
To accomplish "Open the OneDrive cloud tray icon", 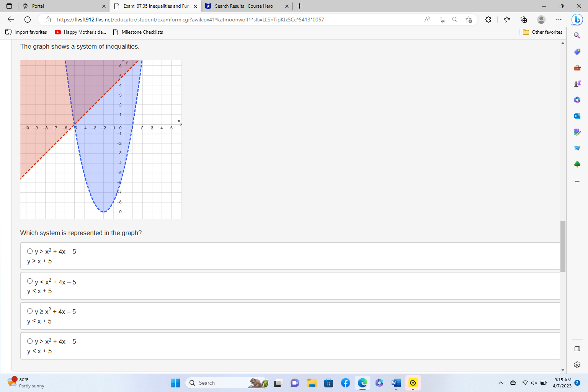I will click(x=513, y=383).
